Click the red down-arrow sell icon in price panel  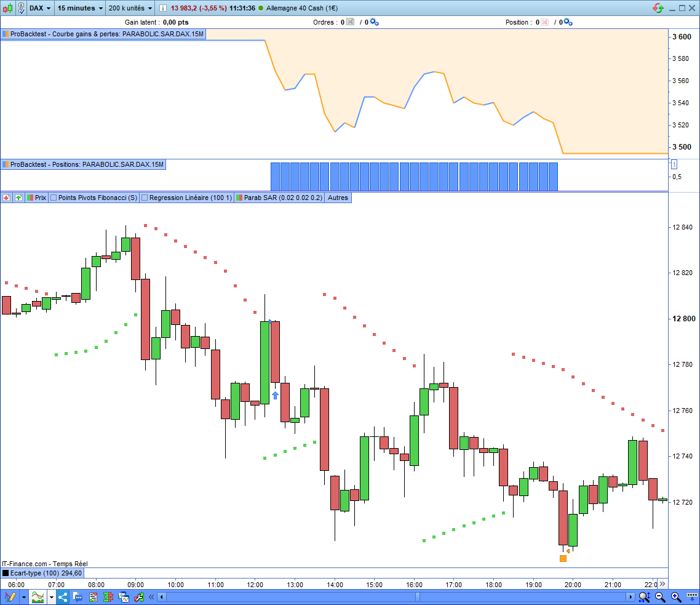click(x=7, y=198)
